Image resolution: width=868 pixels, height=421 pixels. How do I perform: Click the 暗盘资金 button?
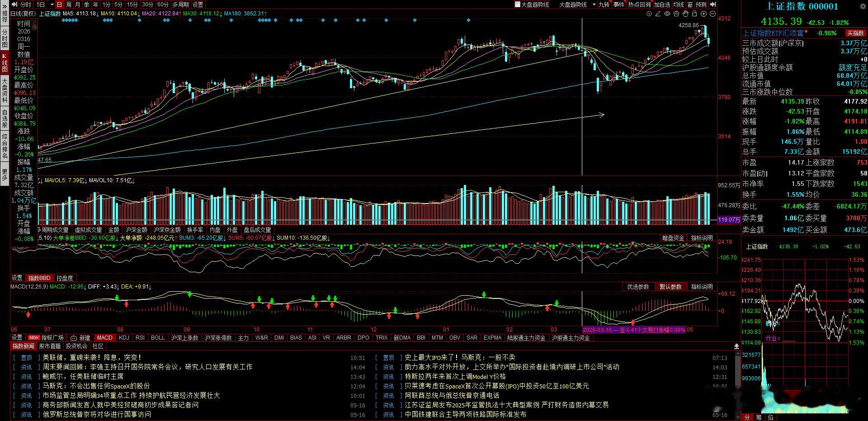point(673,238)
